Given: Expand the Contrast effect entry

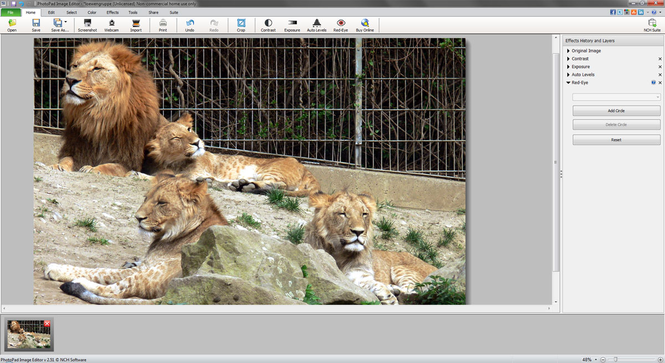Looking at the screenshot, I should 568,59.
